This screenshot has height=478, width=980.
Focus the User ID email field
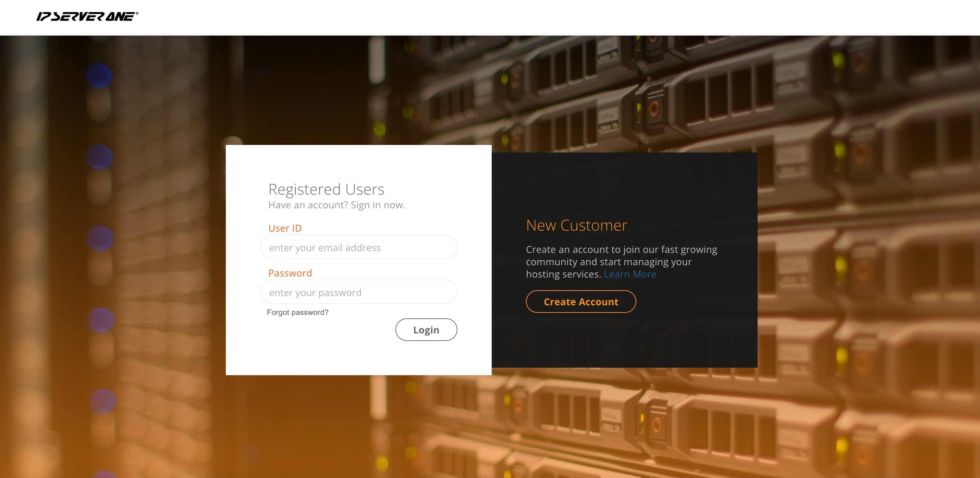pos(358,247)
